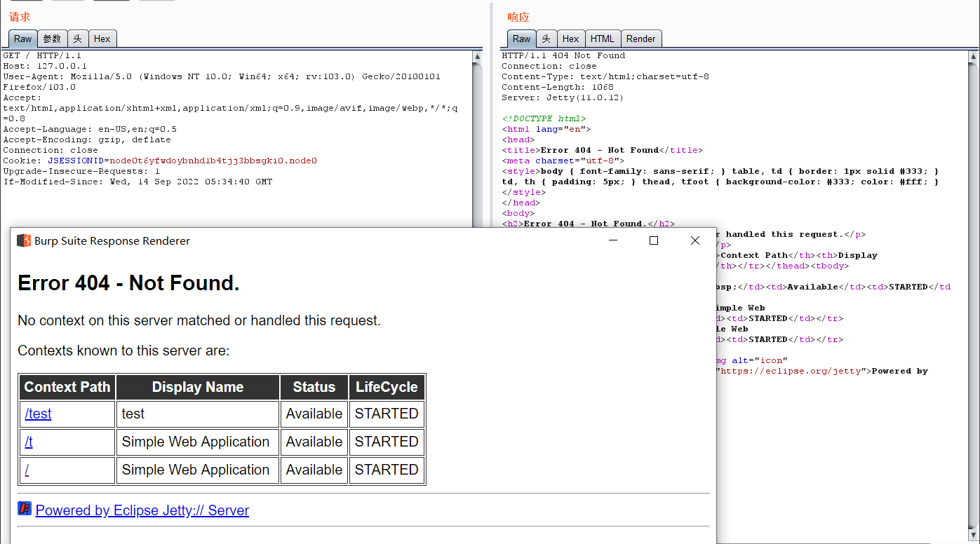Click the Context Path column header
Screen dimensions: 980x544
67,387
